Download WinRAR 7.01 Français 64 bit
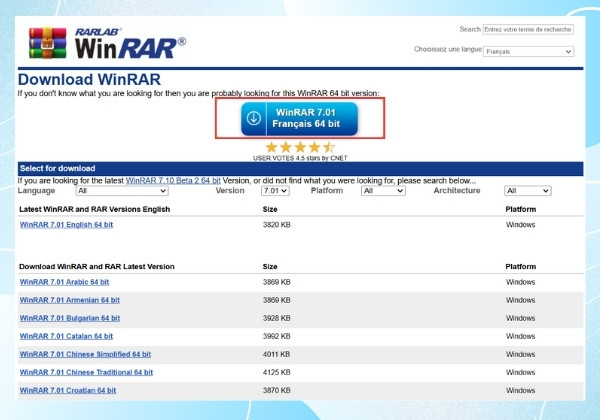The image size is (600, 420). click(x=300, y=118)
